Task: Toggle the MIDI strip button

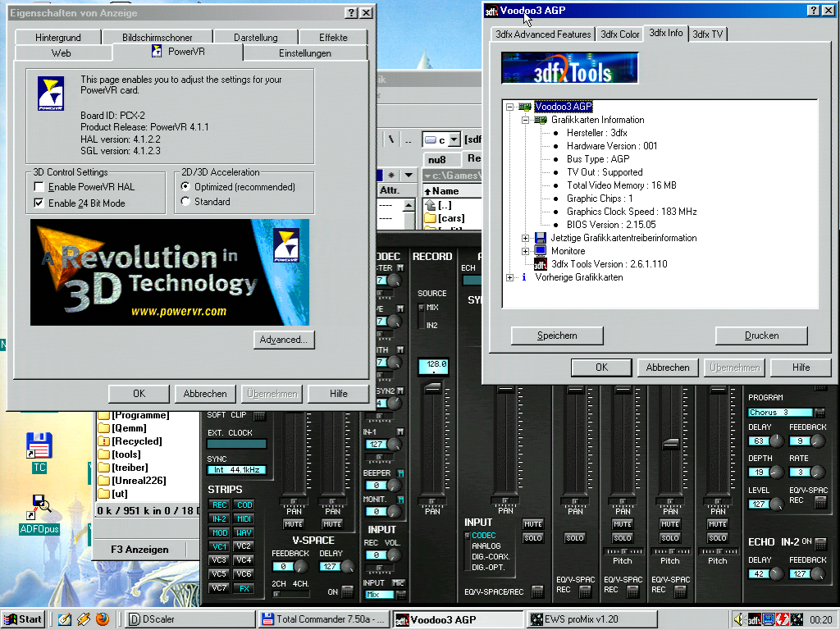Action: pos(244,518)
